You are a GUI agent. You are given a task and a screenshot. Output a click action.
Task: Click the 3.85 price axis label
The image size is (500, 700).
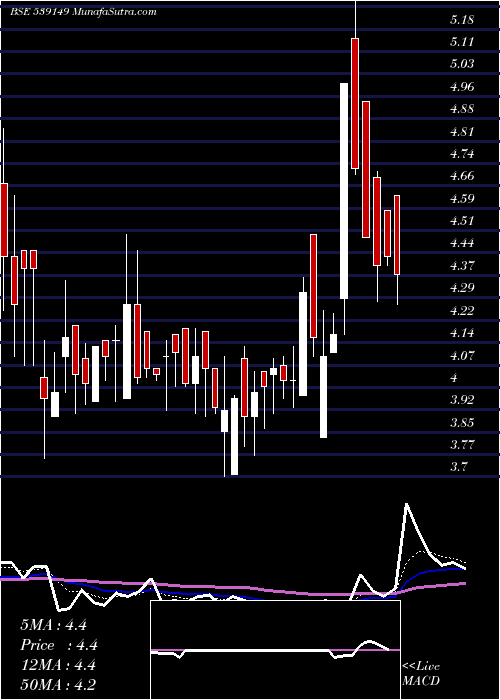point(462,422)
